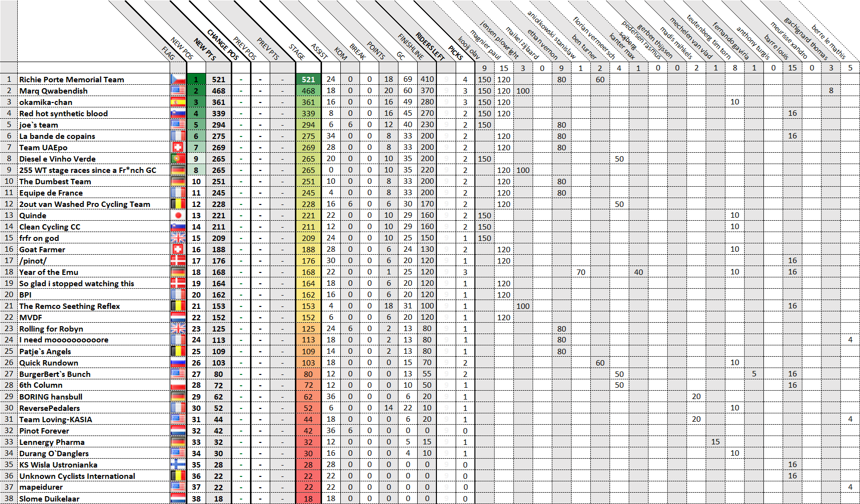Select team name cell 'BORING hansbull'
Screen dimensions: 860x504
coord(94,397)
